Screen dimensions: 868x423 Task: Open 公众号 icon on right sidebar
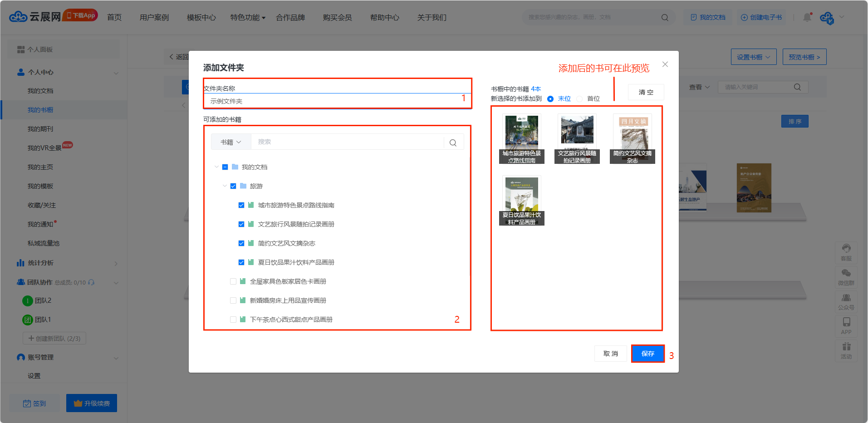point(846,301)
